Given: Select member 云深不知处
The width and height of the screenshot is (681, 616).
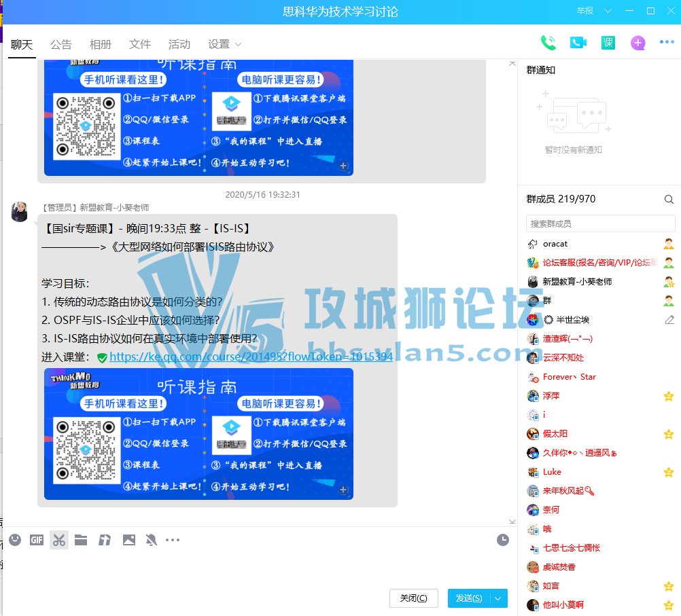Looking at the screenshot, I should [600, 358].
